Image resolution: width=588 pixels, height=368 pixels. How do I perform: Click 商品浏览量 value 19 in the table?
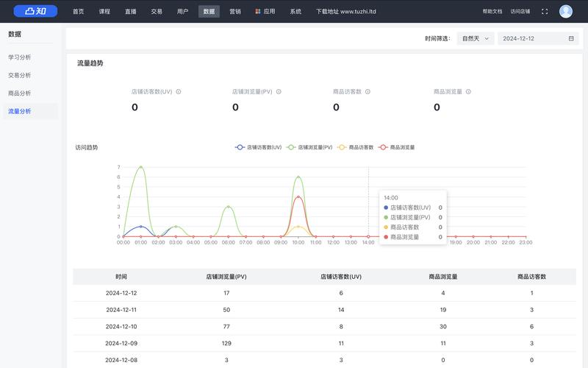[x=443, y=310]
